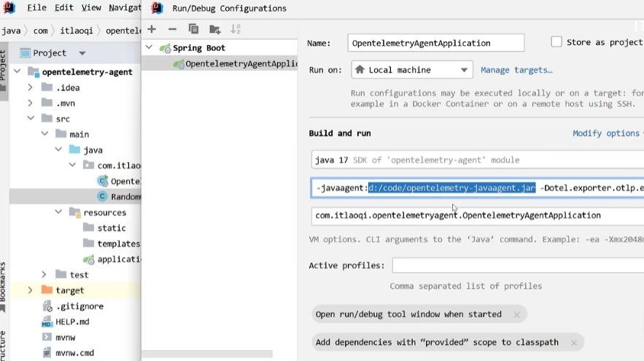Open the Edit menu
The width and height of the screenshot is (644, 361).
(x=63, y=8)
